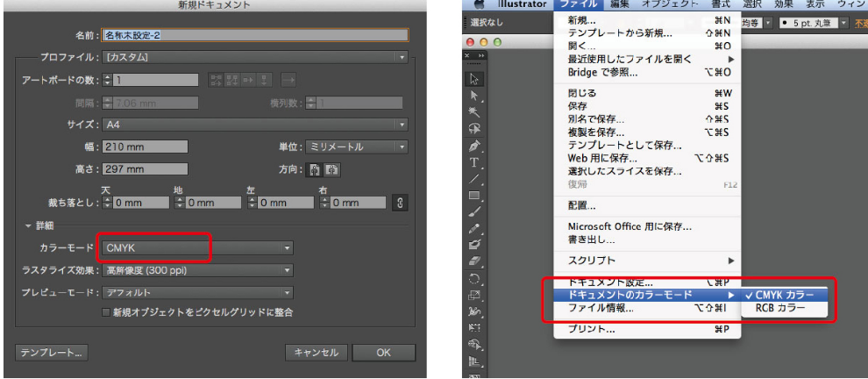Viewport: 868px width, 379px height.
Task: Click OK in the new document dialog
Action: click(x=384, y=353)
